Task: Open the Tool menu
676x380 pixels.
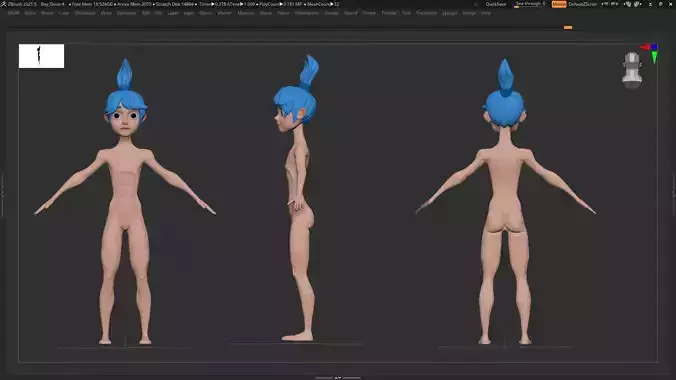Action: [x=406, y=13]
